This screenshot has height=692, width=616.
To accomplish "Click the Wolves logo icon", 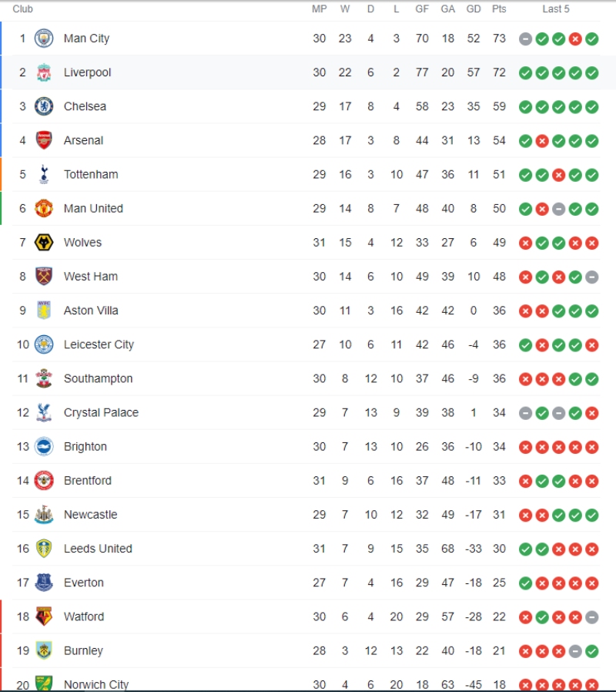I will (44, 243).
